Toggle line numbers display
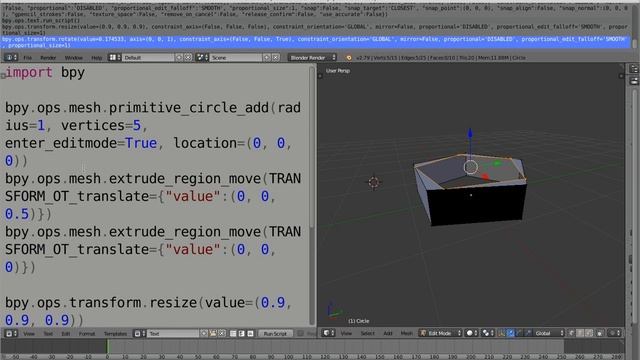 [233, 333]
